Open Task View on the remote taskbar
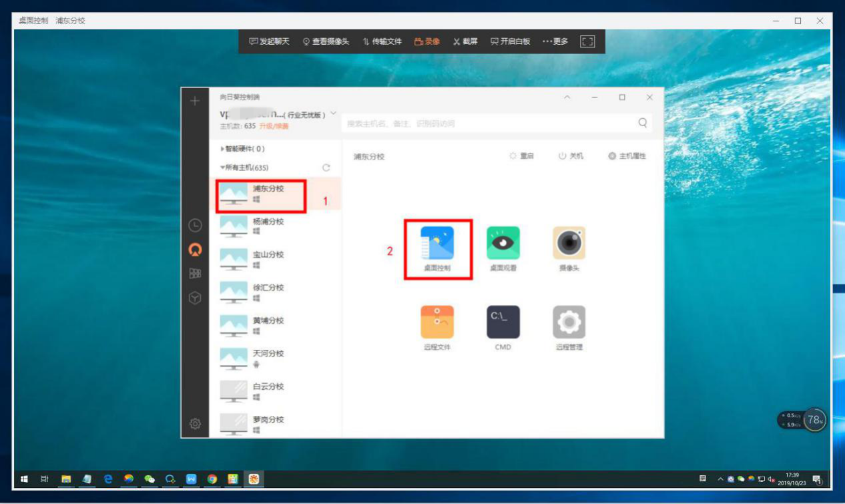 pyautogui.click(x=45, y=479)
